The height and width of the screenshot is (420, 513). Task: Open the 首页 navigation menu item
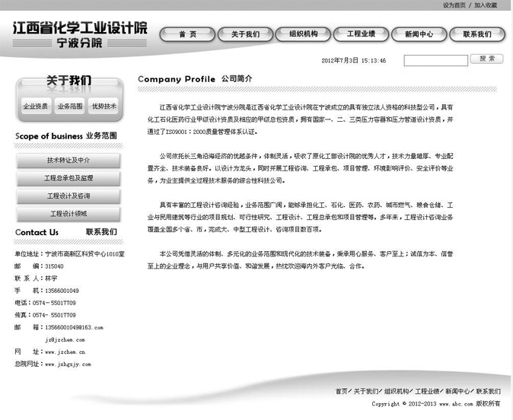tap(187, 34)
